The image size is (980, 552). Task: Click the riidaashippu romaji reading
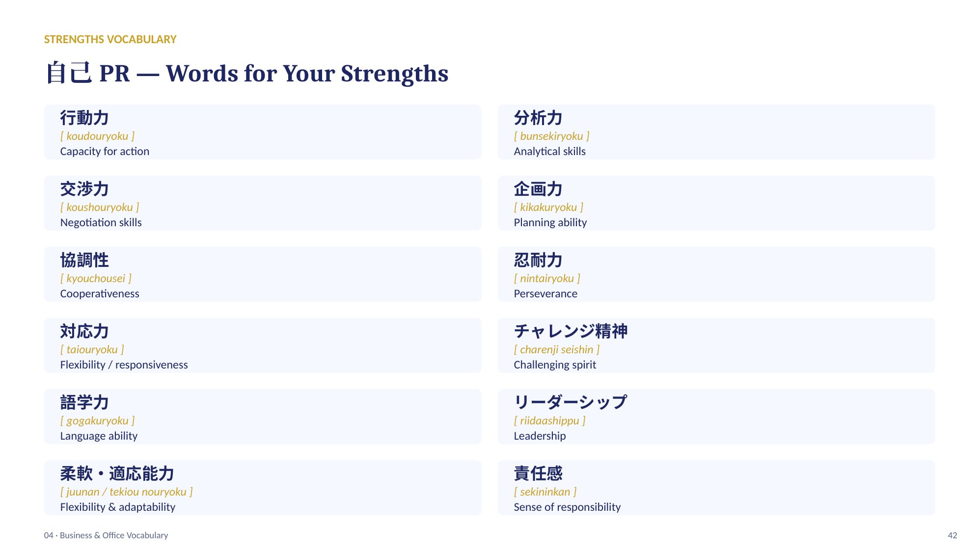pyautogui.click(x=549, y=421)
